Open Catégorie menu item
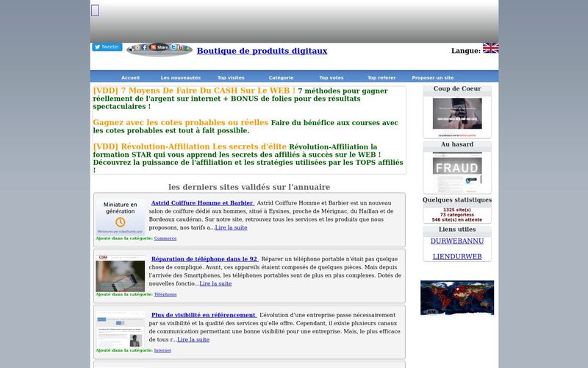Screen dimensions: 588x368 coord(282,78)
